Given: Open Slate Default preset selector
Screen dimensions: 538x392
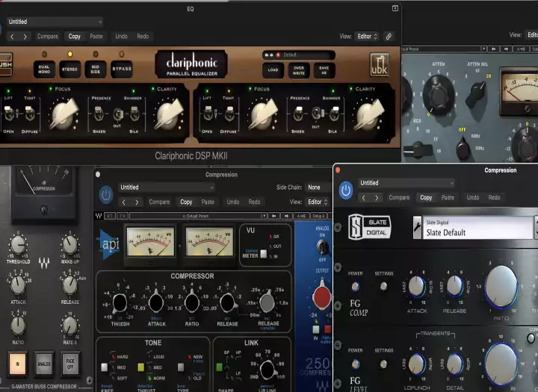Looking at the screenshot, I should pyautogui.click(x=477, y=228).
